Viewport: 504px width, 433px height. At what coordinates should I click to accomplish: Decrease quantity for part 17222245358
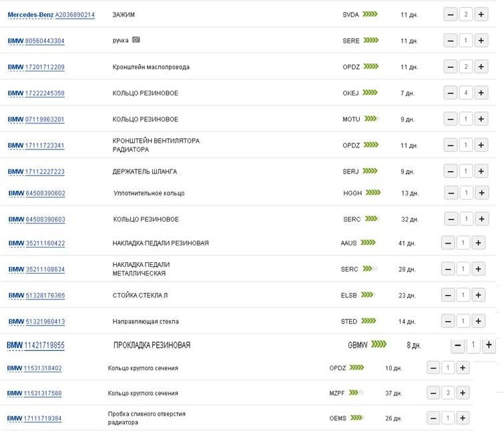click(451, 93)
